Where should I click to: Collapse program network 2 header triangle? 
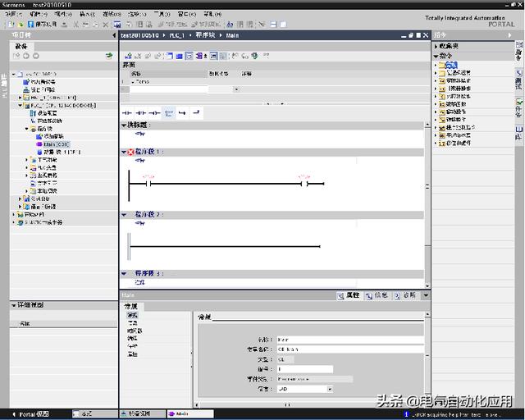(x=124, y=215)
